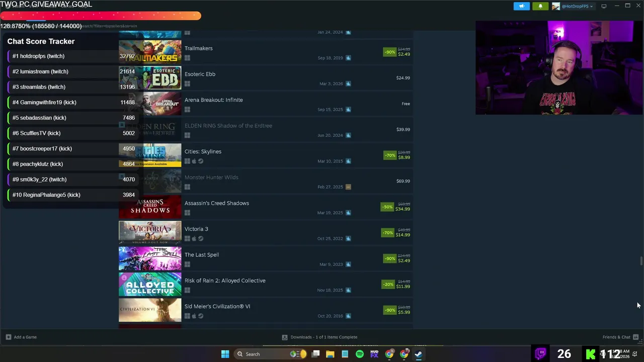
Task: Click the Civilization VI capsule thumbnail
Action: pos(150,310)
